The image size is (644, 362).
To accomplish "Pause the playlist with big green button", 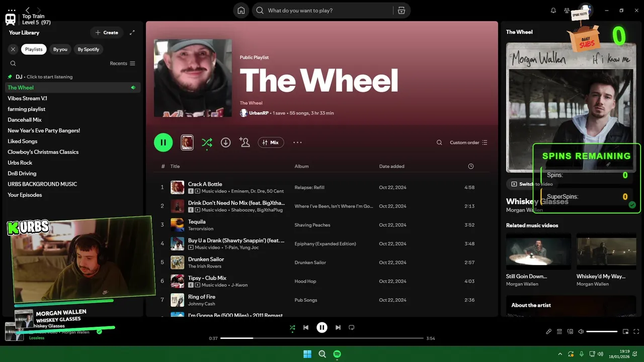I will coord(163,142).
